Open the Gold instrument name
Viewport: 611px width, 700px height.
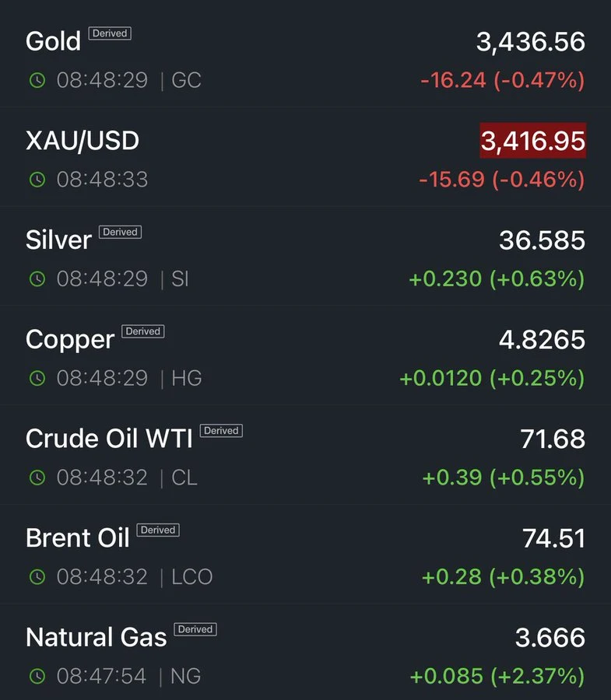point(53,41)
